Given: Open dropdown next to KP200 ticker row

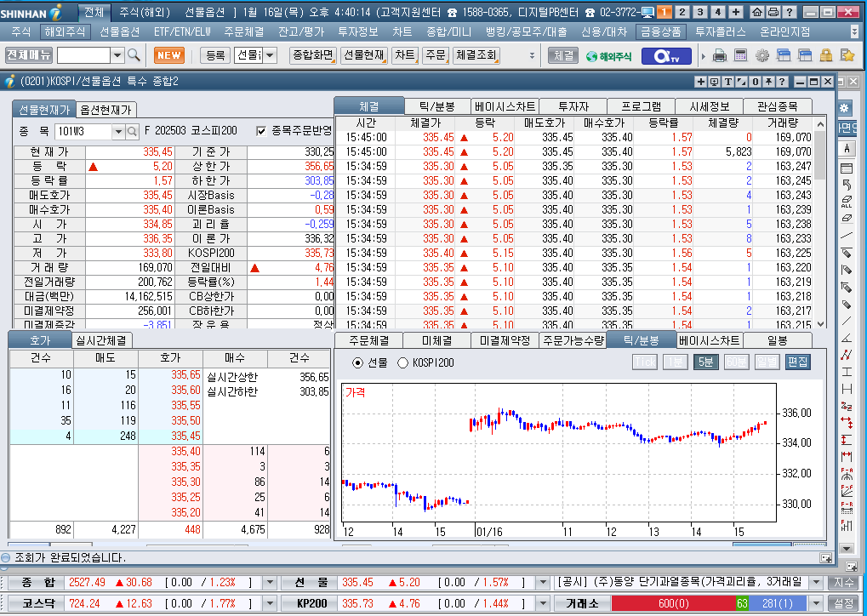Looking at the screenshot, I should [x=543, y=603].
